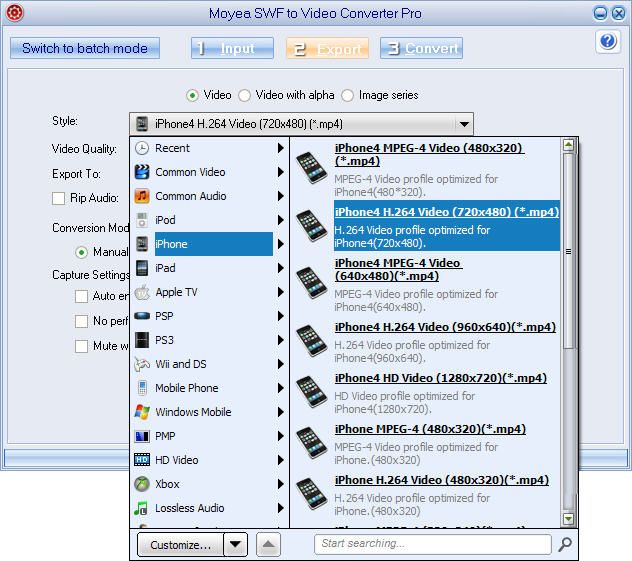Click the profile list scroll up arrow
632x561 pixels.
click(568, 145)
